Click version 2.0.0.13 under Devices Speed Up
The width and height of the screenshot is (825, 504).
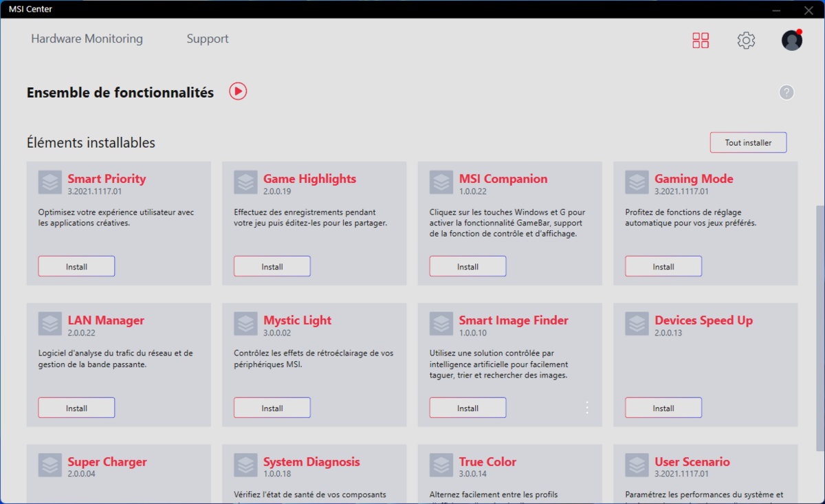coord(668,333)
